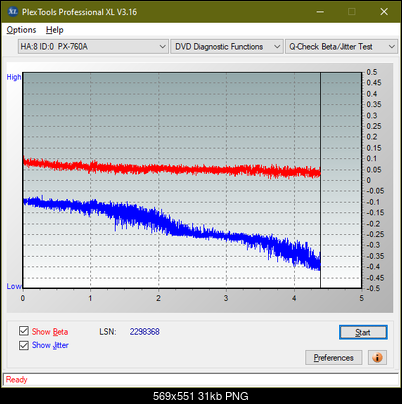Click the LSN: label
The image size is (402, 404).
108,332
